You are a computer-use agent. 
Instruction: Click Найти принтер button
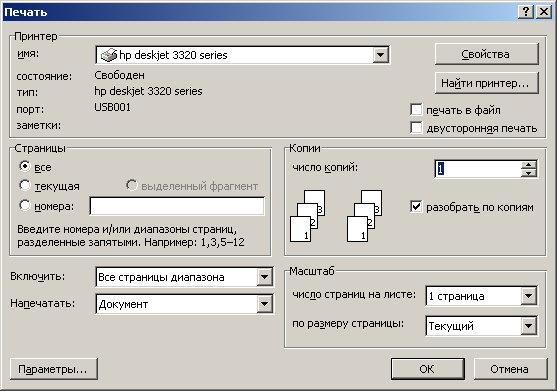pyautogui.click(x=487, y=83)
